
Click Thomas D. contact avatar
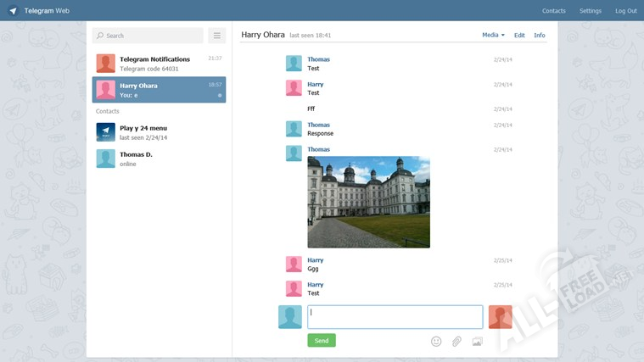click(x=105, y=159)
